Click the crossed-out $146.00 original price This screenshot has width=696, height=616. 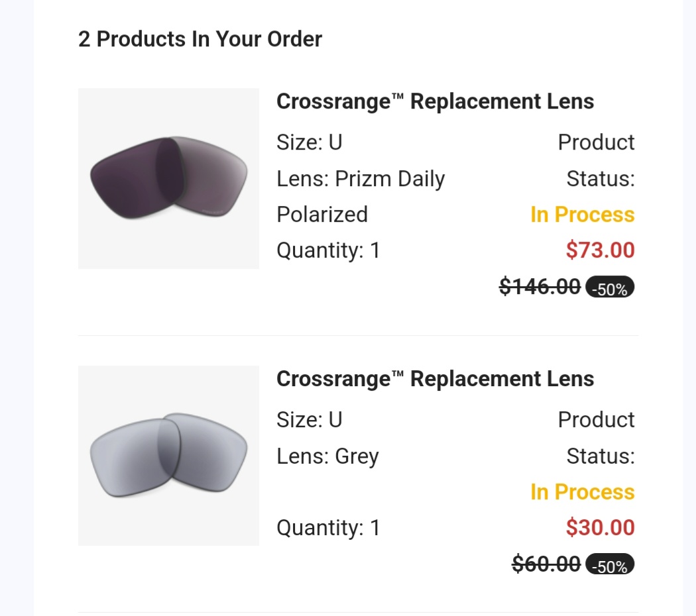(540, 287)
